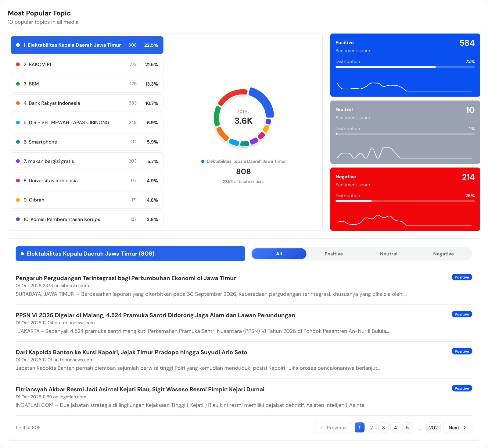Open article Dari Kapolda Banten ke Kursi Kapolri

click(131, 352)
